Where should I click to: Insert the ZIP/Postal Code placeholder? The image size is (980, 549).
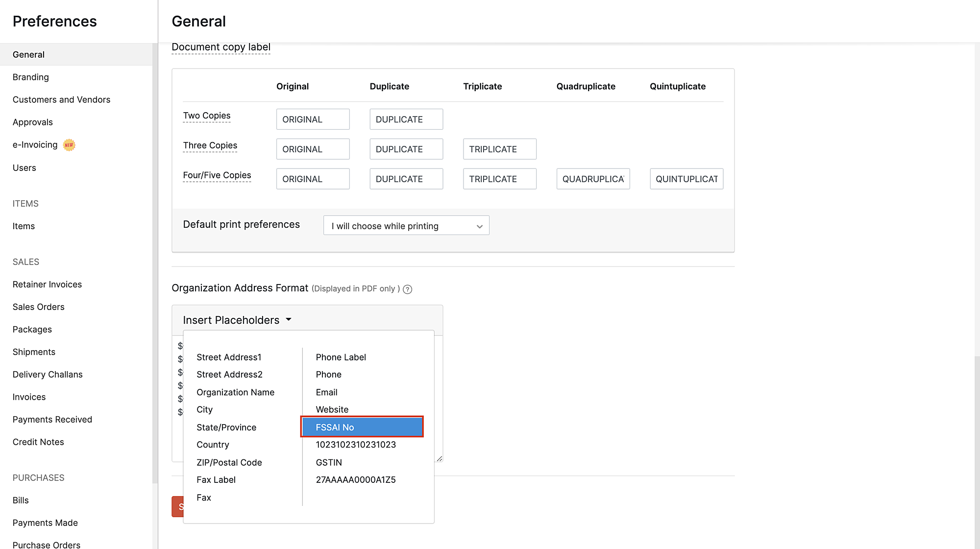click(x=228, y=462)
